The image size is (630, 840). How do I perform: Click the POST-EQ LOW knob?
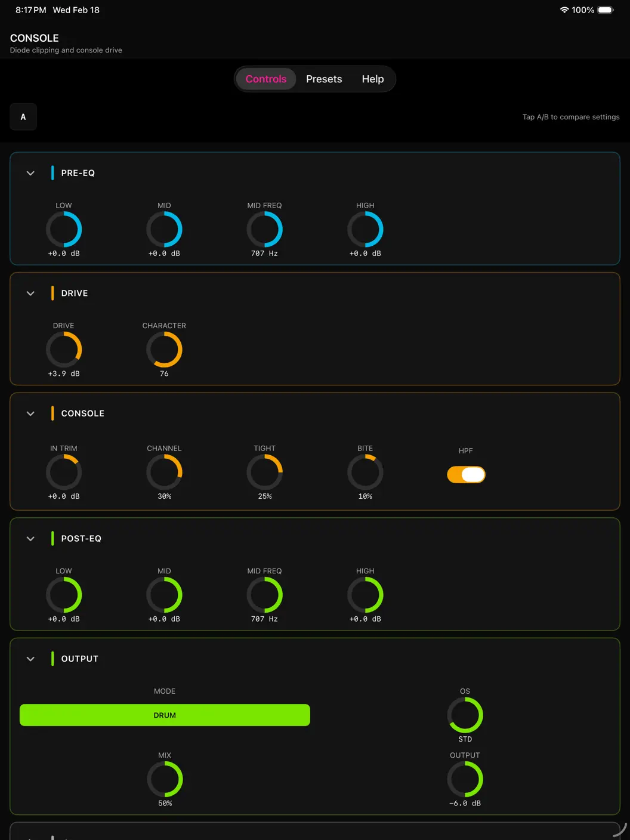click(x=64, y=595)
